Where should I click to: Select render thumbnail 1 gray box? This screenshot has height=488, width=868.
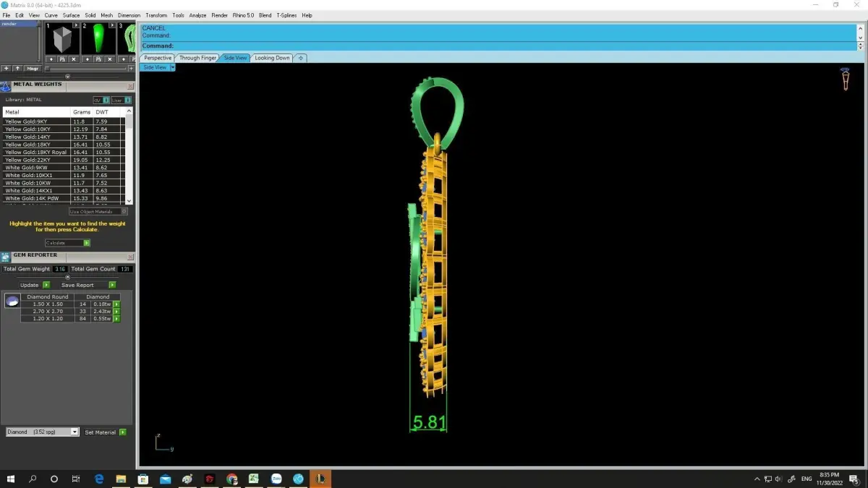pyautogui.click(x=62, y=38)
